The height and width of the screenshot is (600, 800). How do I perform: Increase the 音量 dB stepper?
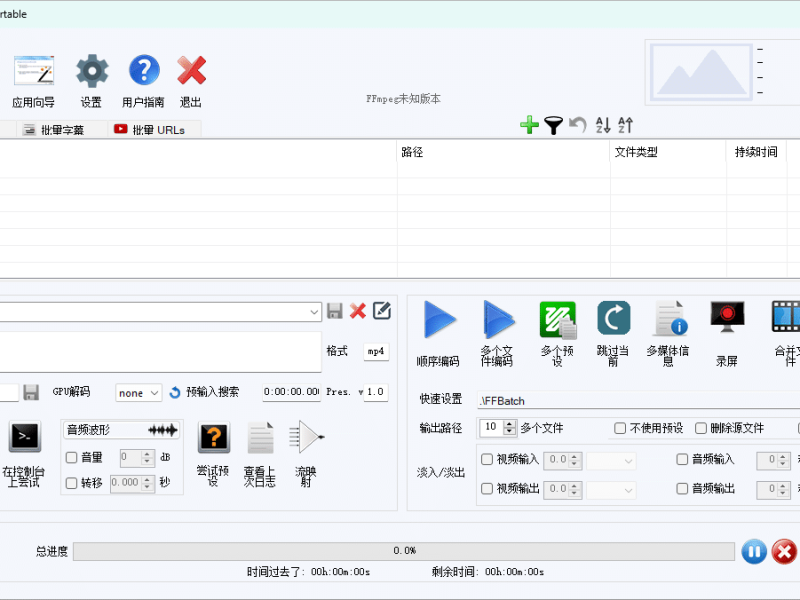pos(147,454)
